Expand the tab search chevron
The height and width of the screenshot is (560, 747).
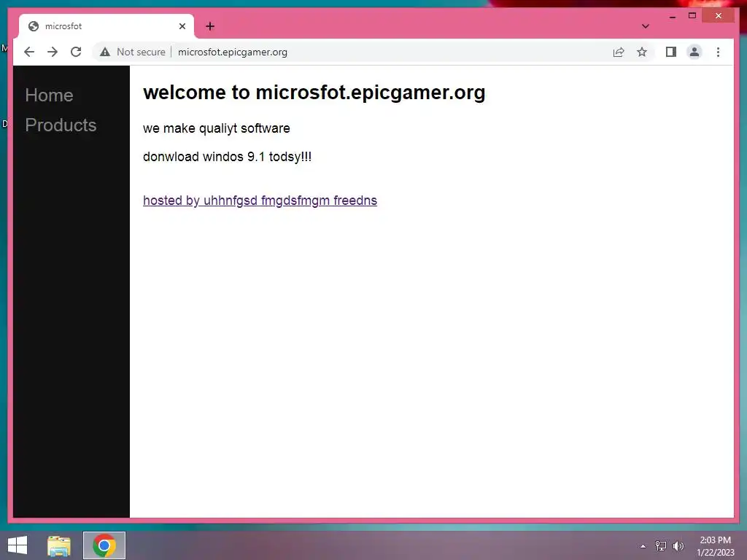646,26
